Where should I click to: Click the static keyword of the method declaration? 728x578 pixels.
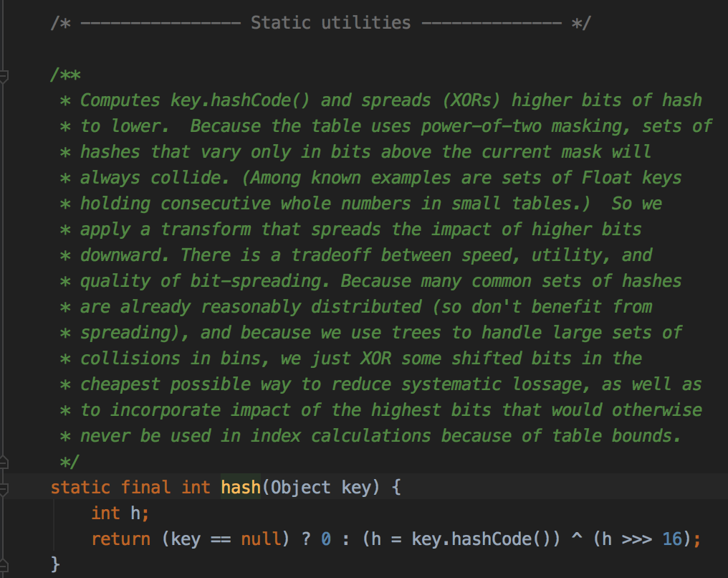tap(80, 488)
